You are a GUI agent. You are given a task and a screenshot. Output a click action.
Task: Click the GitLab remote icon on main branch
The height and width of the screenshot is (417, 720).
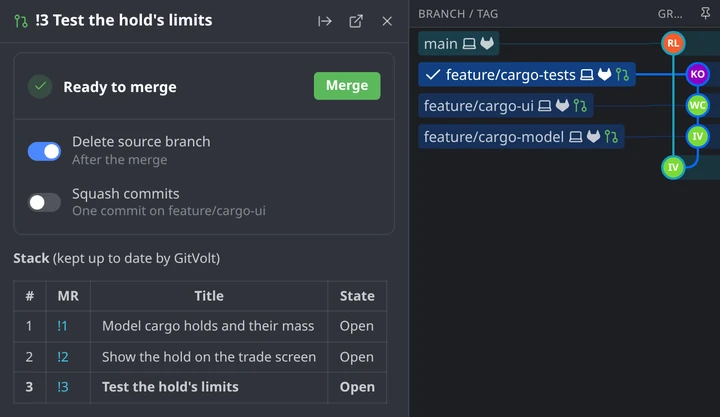click(x=487, y=44)
